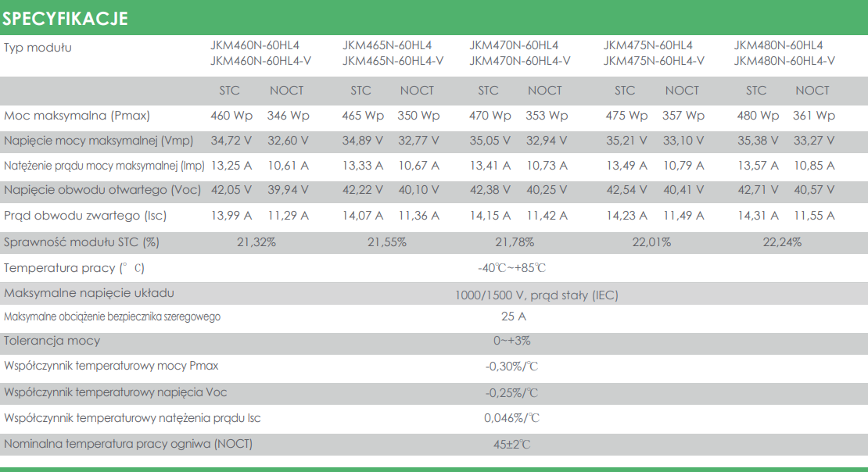The width and height of the screenshot is (868, 472).
Task: Click the 11,49 A value
Action: click(x=683, y=216)
